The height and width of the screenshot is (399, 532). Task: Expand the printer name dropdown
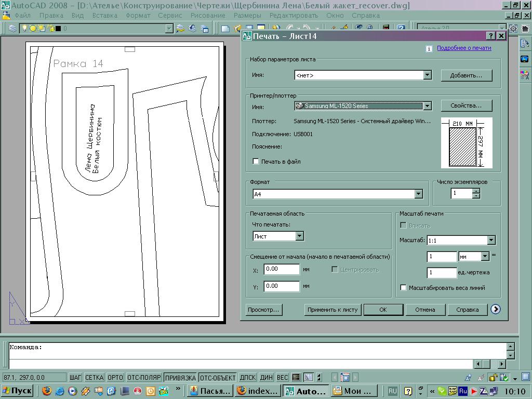click(427, 106)
